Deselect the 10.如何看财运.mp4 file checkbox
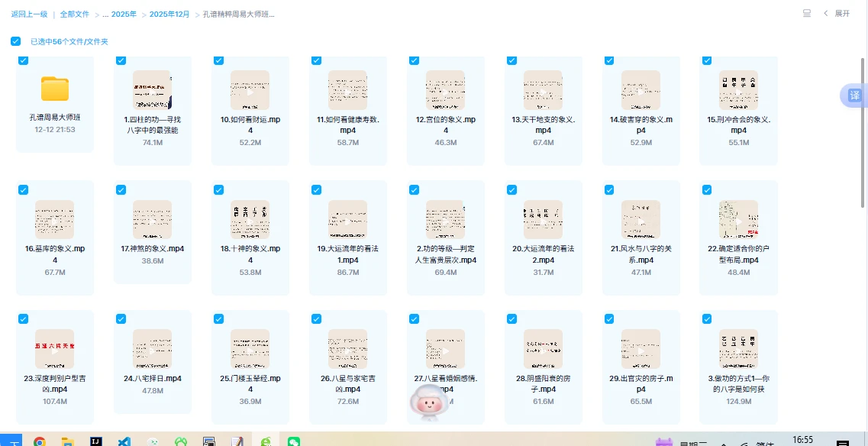The height and width of the screenshot is (446, 868). point(218,60)
